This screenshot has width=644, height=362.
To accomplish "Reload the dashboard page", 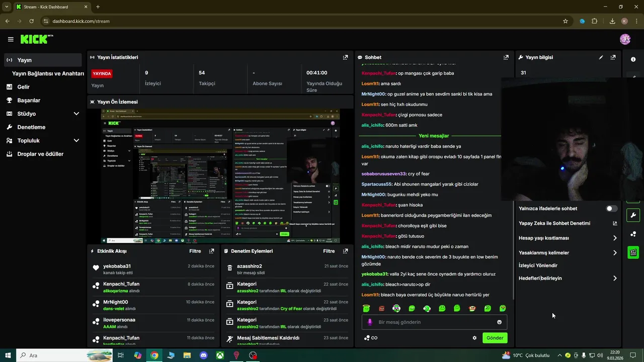I will tap(31, 21).
